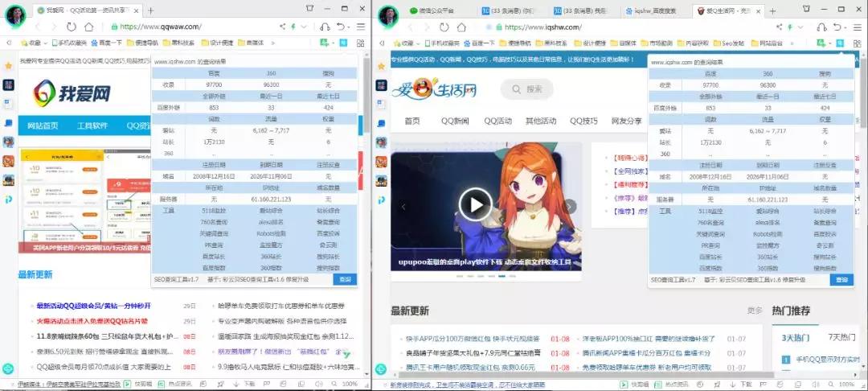Collapse bookmarks bar arrow in right window

click(381, 43)
